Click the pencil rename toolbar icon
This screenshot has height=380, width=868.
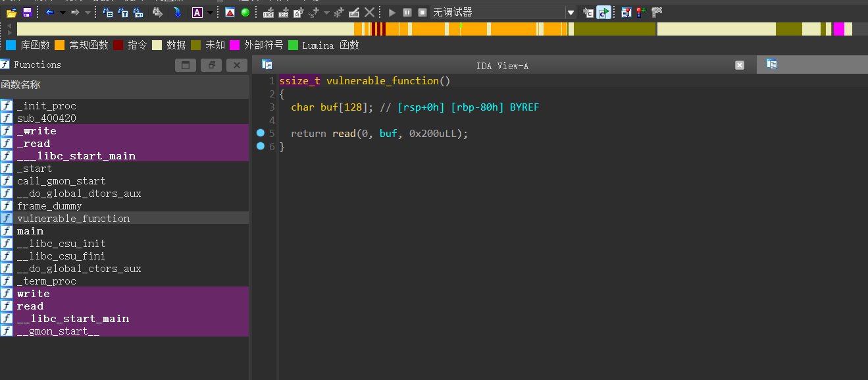point(354,13)
